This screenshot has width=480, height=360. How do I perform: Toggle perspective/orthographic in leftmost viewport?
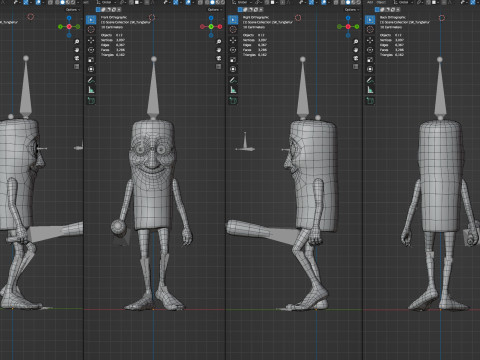pyautogui.click(x=77, y=67)
